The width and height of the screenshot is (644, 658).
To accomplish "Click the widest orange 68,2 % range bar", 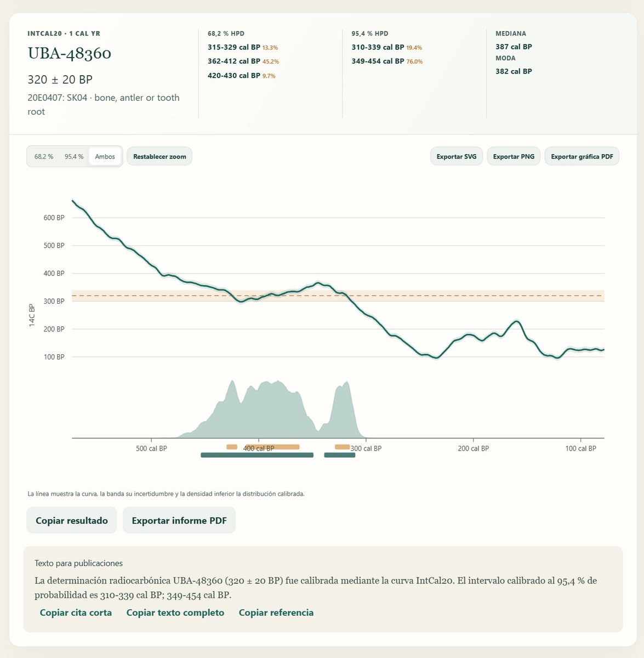I will tap(272, 447).
